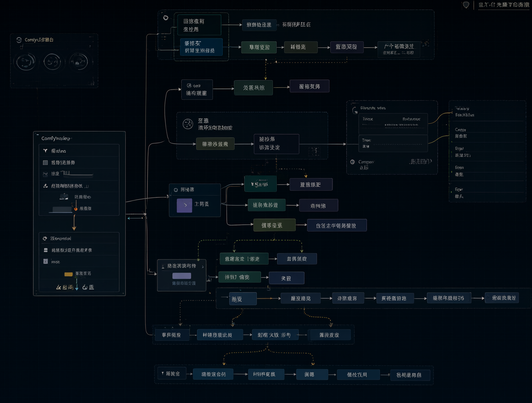This screenshot has width=532, height=403.
Task: Click the curled icon next to the right group title
Action: [355, 110]
